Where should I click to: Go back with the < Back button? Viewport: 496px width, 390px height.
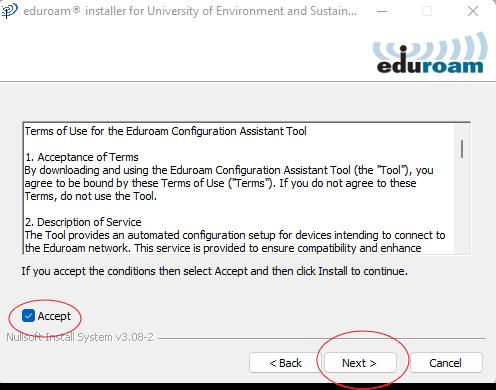pyautogui.click(x=284, y=363)
